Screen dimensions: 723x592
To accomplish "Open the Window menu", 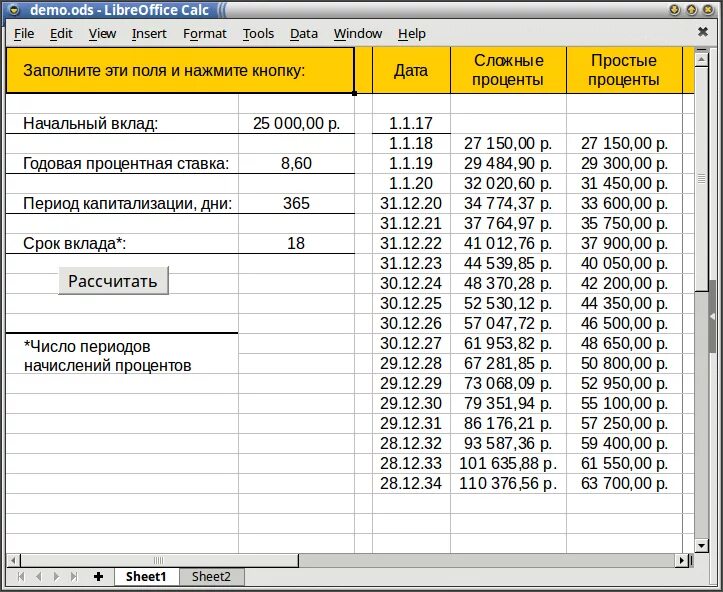I will (x=358, y=34).
